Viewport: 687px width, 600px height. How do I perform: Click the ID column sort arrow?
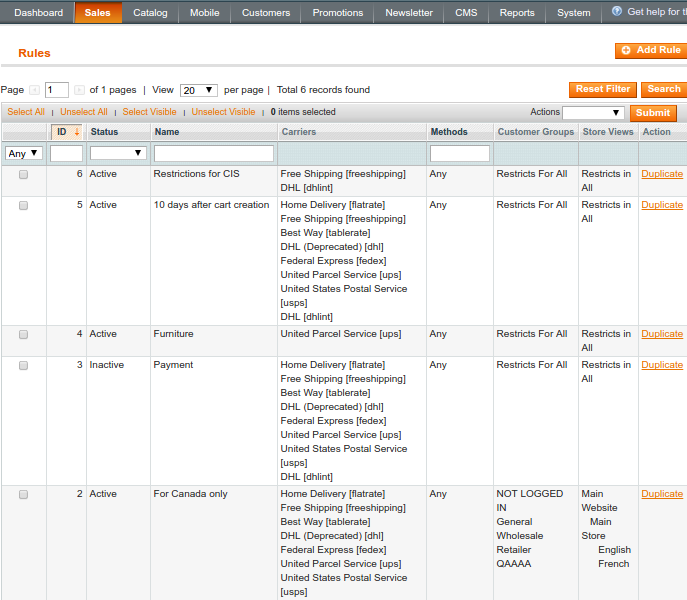coord(77,132)
